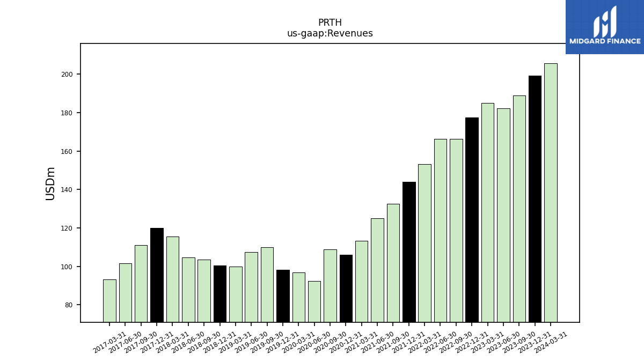Select the black 2017-12-31 bar
The height and width of the screenshot is (362, 644).
coord(157,275)
